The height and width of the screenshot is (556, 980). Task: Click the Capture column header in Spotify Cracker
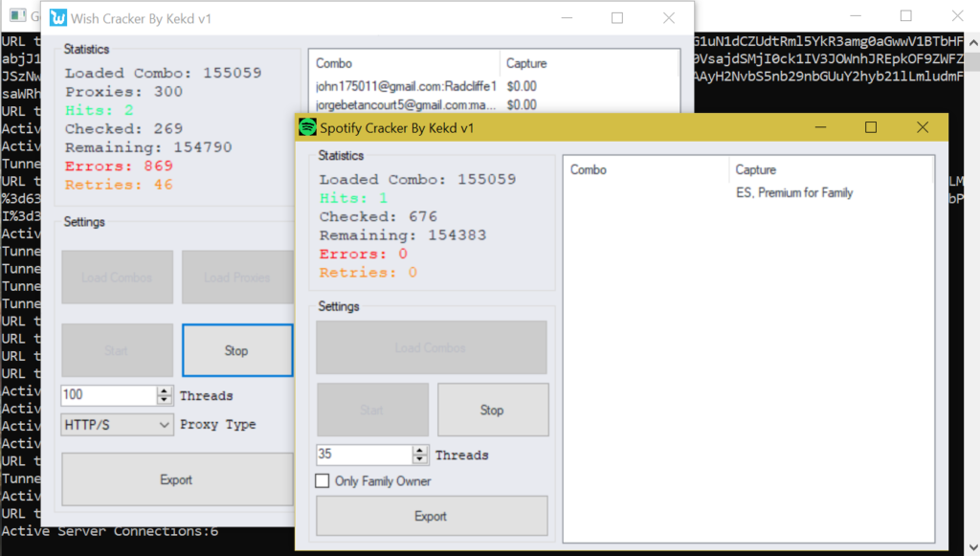[832, 170]
